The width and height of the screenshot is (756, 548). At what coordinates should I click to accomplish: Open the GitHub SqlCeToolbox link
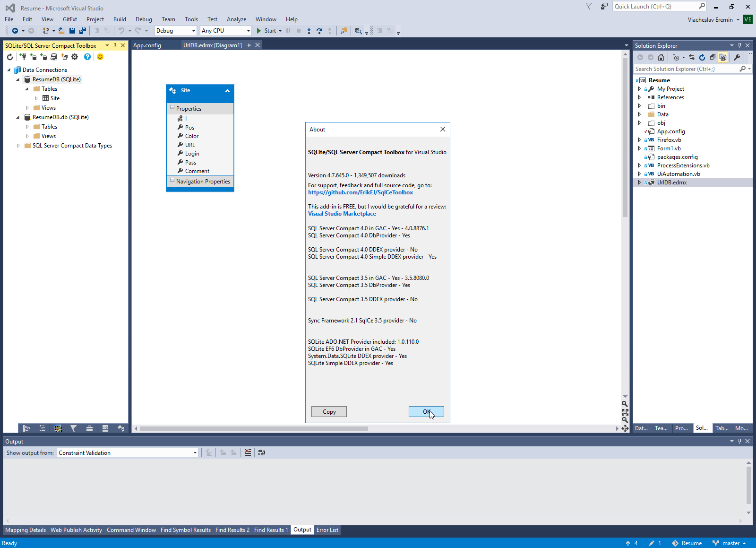tap(361, 192)
